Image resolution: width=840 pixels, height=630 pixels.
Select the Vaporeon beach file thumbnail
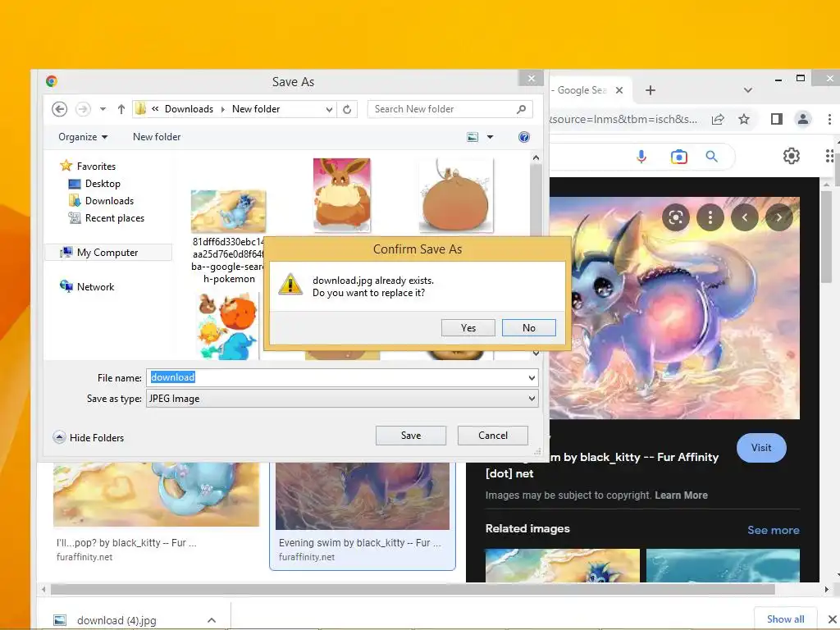click(x=228, y=211)
